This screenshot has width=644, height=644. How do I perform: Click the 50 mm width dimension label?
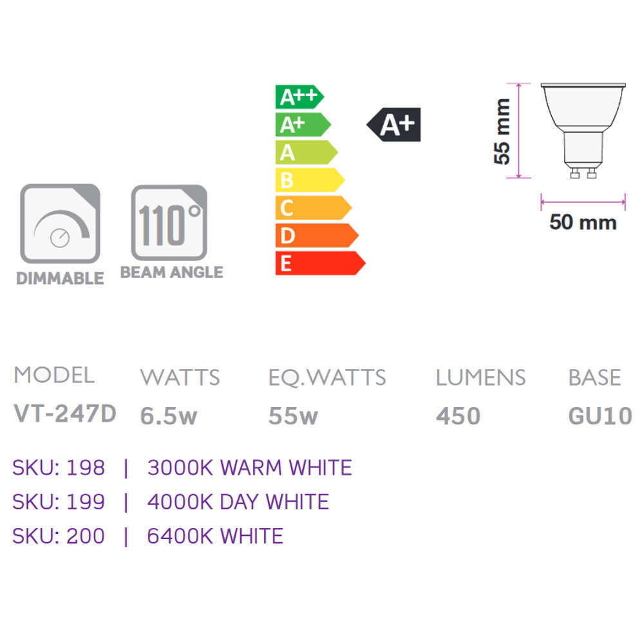(x=583, y=222)
